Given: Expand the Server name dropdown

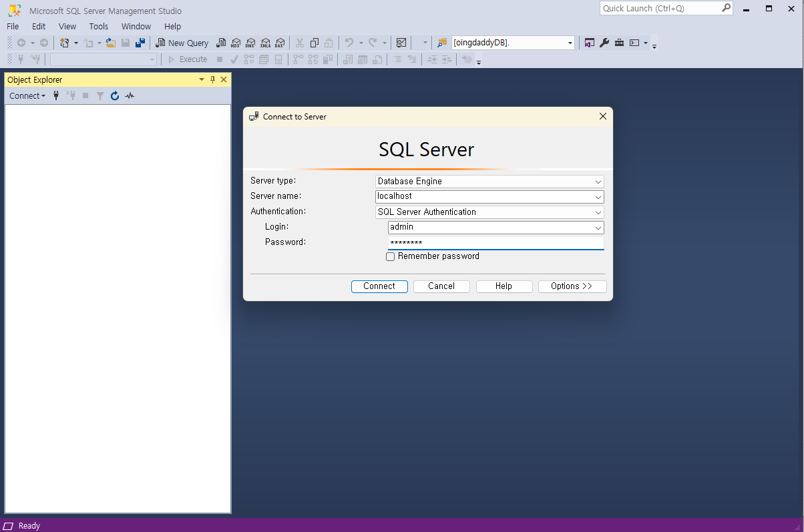Looking at the screenshot, I should point(598,196).
